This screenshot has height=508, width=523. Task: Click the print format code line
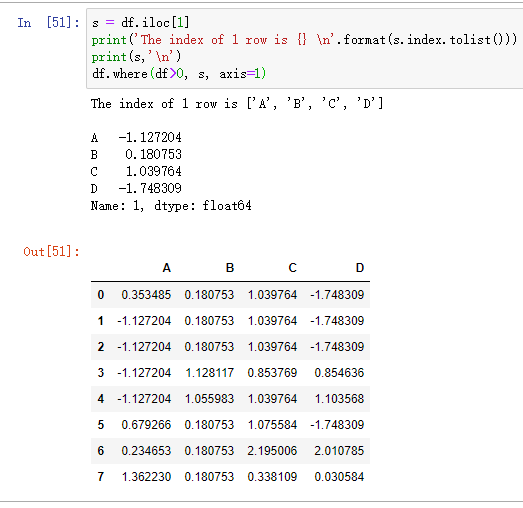304,40
